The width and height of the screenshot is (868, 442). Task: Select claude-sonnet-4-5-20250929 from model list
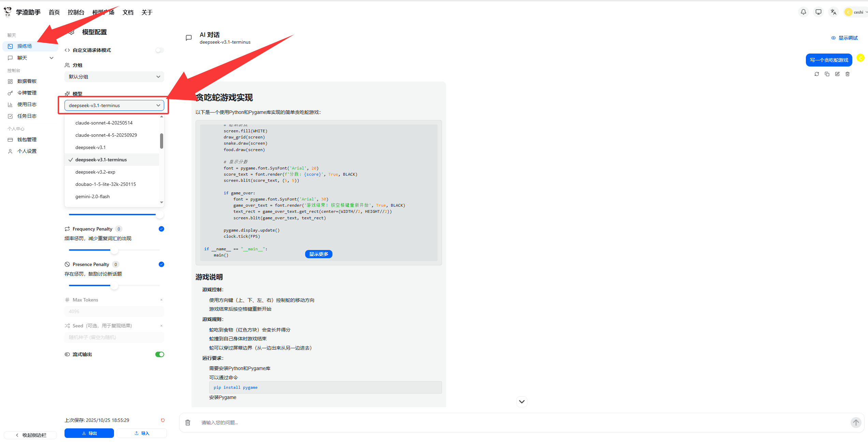tap(106, 135)
